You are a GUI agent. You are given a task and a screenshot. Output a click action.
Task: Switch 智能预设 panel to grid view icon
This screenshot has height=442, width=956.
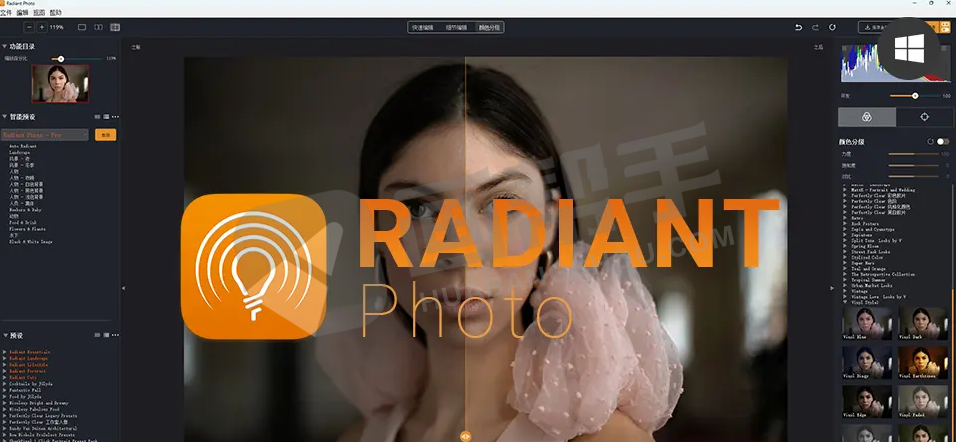point(97,116)
